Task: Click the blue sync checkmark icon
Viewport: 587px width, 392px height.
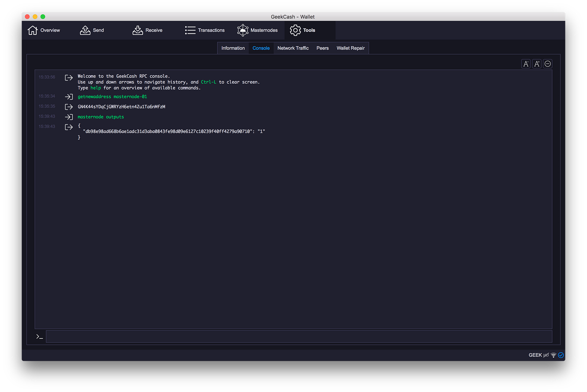Action: (561, 355)
